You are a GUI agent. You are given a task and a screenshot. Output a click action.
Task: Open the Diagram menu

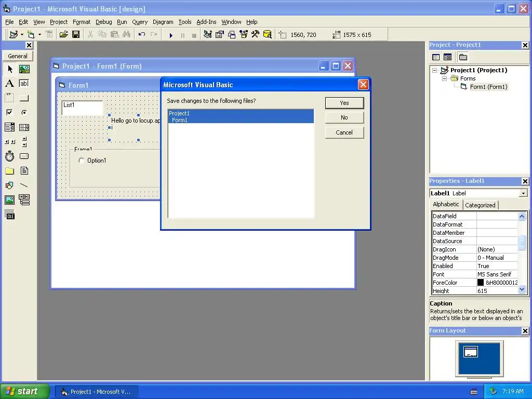click(x=163, y=22)
